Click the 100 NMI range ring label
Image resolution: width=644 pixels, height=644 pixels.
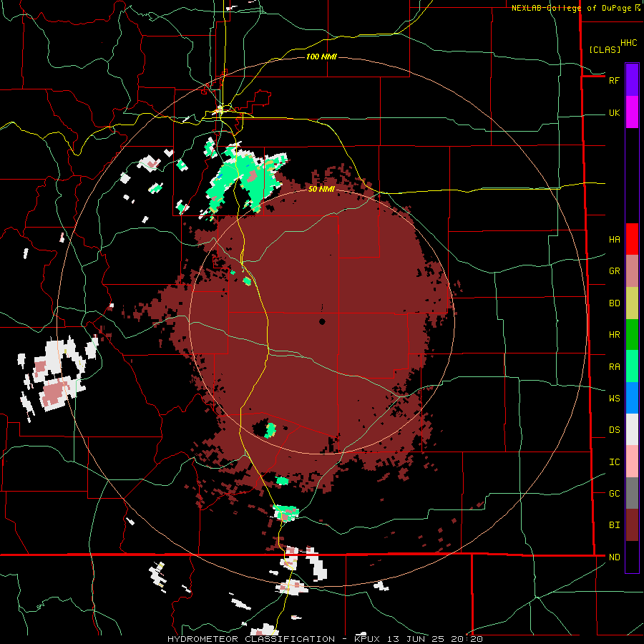coord(321,57)
